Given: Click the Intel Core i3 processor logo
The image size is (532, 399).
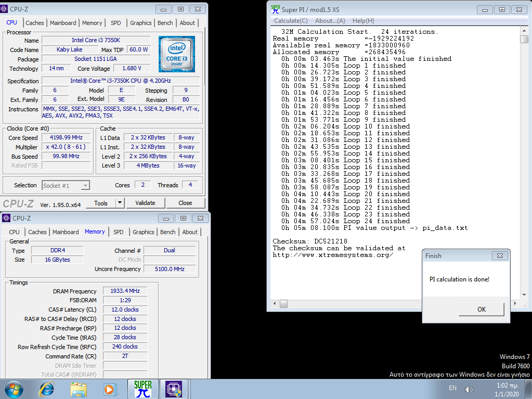Looking at the screenshot, I should (x=177, y=54).
